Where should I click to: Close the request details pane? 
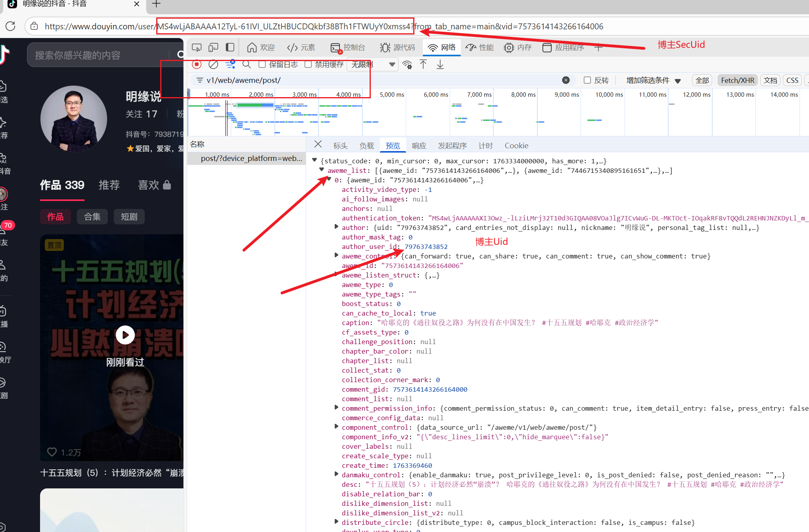click(318, 144)
